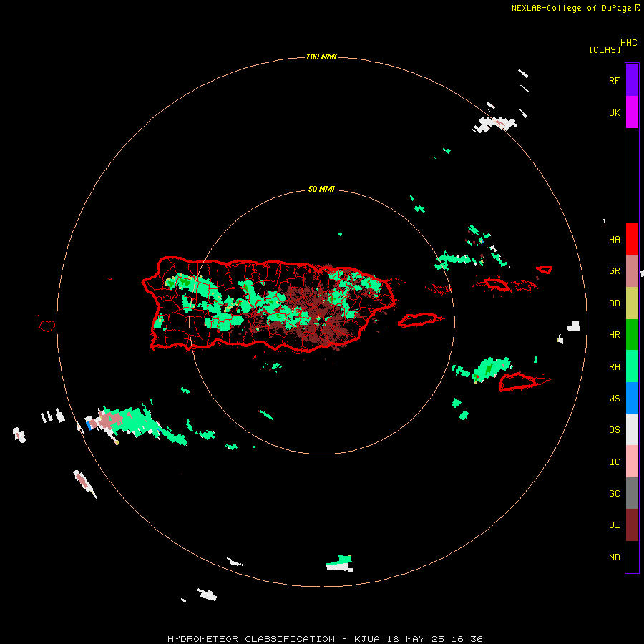644x644 pixels.
Task: Click the Mona Island outline west of Puerto Rico
Action: point(47,326)
